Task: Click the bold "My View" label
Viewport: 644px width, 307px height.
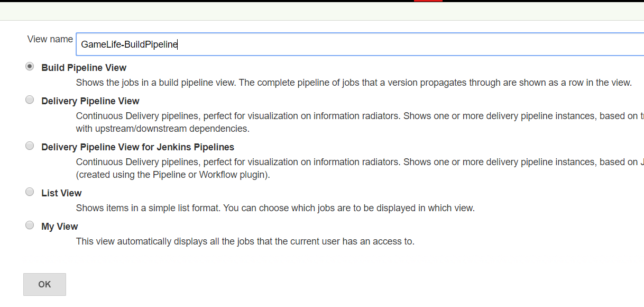Action: [x=59, y=227]
